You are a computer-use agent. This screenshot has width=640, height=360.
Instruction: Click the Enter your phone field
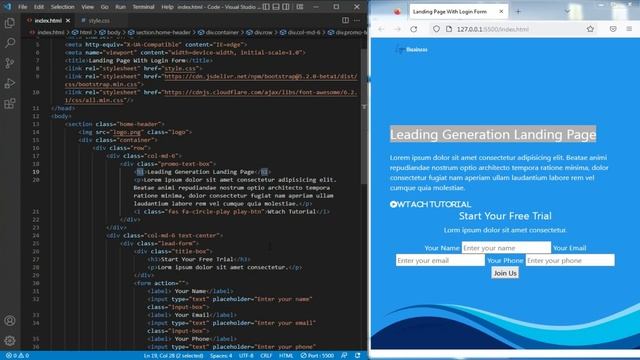pos(570,260)
